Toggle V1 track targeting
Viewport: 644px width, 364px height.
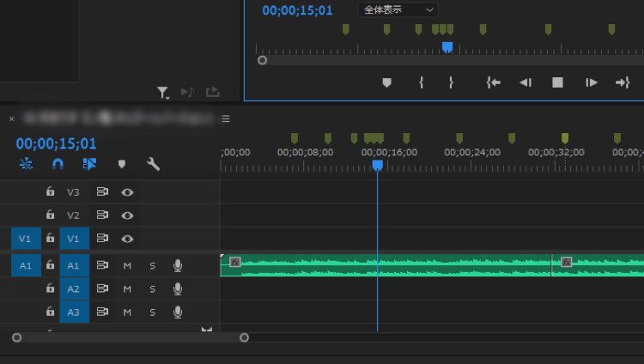tap(75, 239)
